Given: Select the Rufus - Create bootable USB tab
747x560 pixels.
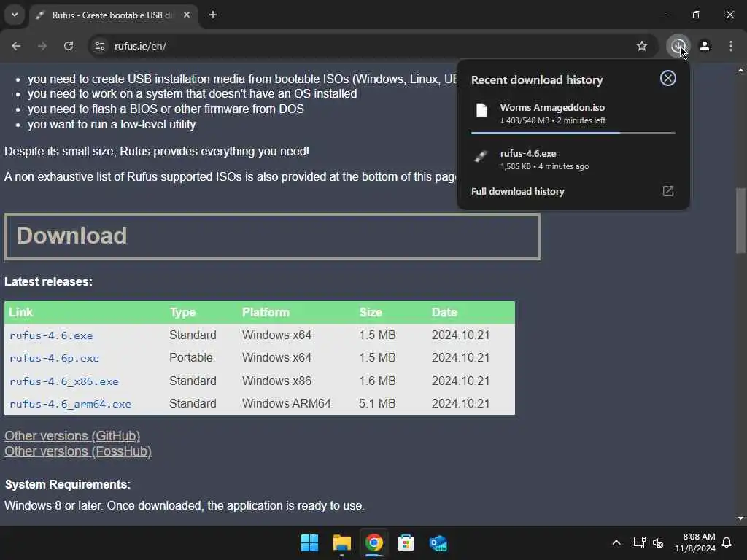Looking at the screenshot, I should pyautogui.click(x=112, y=15).
